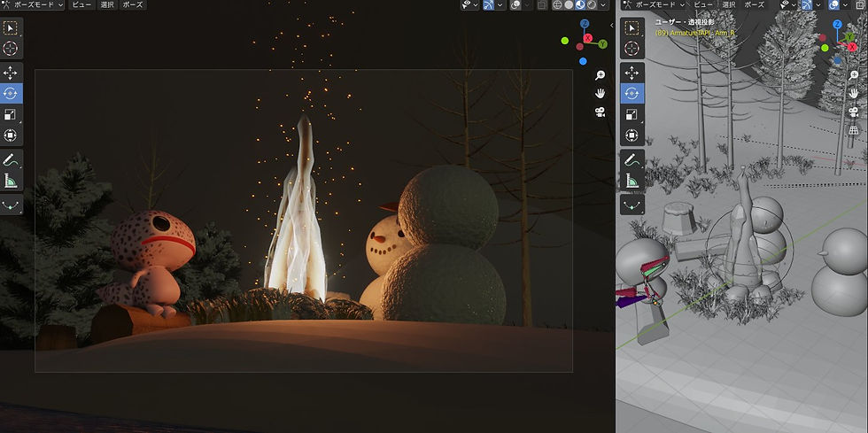The height and width of the screenshot is (433, 868).
Task: Expand shading options arrow in left viewport header
Action: click(603, 5)
